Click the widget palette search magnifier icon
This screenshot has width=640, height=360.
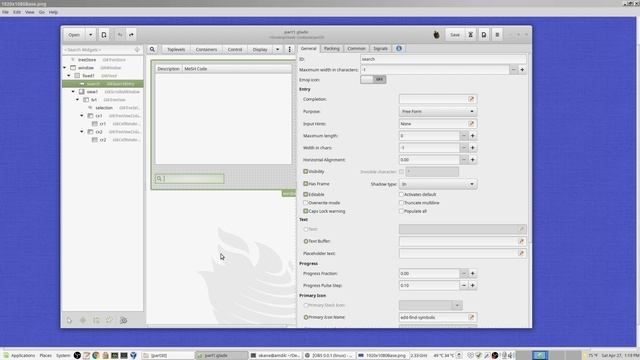(x=152, y=49)
